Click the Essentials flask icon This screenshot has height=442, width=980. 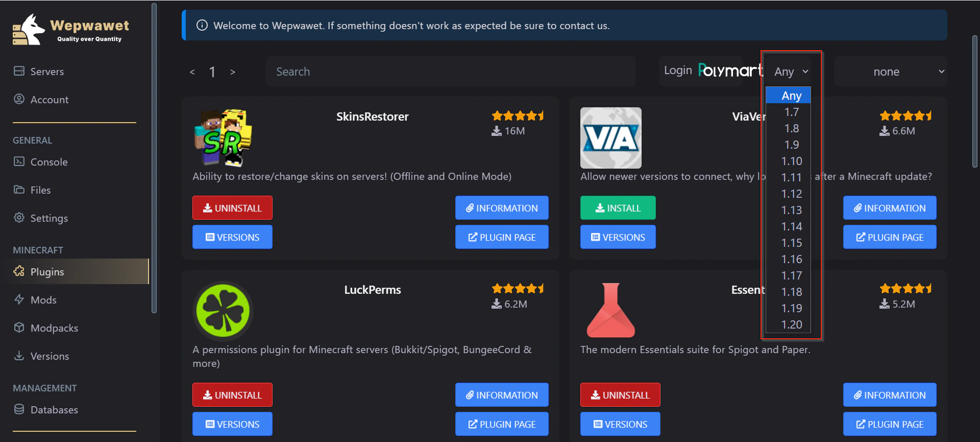pos(610,310)
